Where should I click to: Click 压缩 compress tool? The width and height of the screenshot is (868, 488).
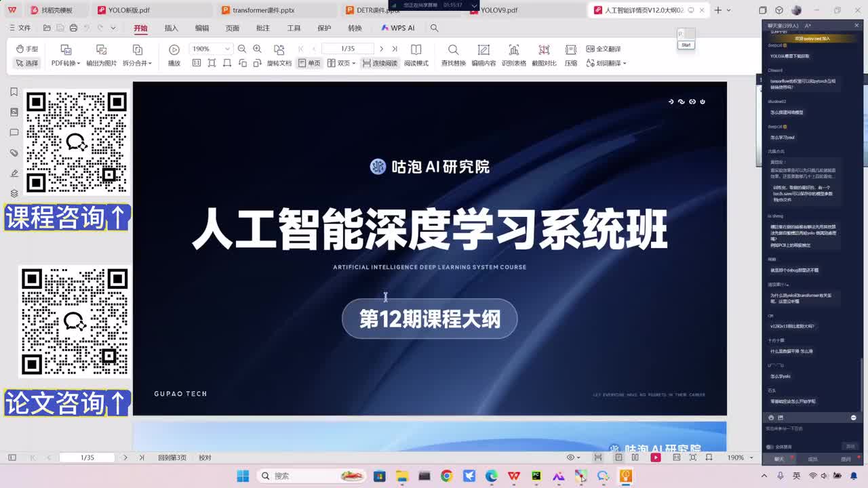(x=571, y=56)
